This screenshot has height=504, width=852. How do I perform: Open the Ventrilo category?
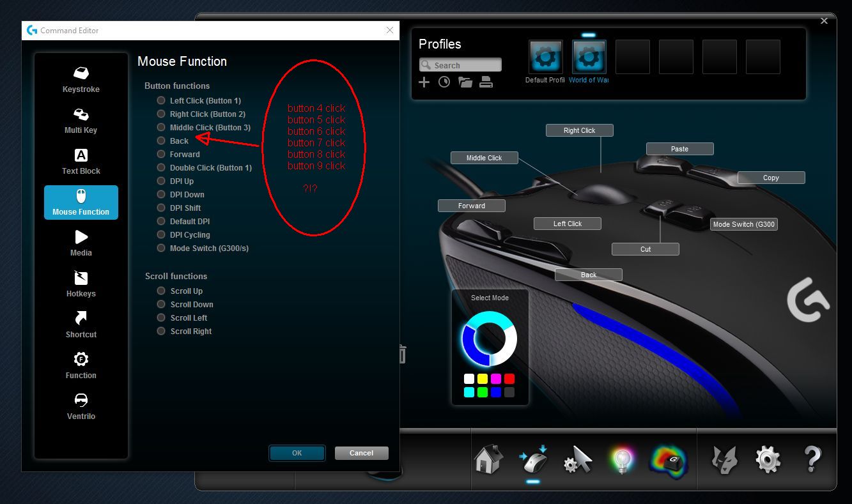81,407
